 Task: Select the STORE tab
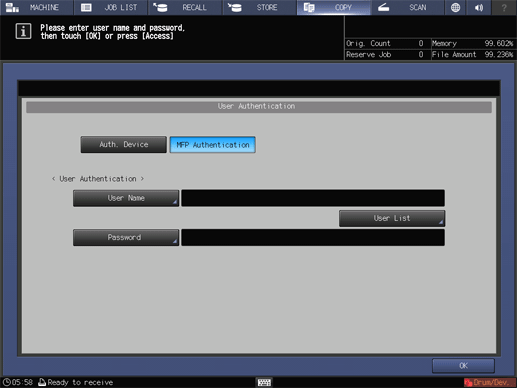(259, 7)
